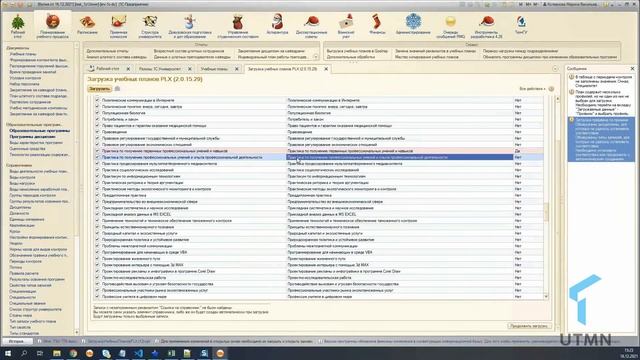640x360 pixels.
Task: Open Visual Studio Code from taskbar
Action: coord(138,353)
